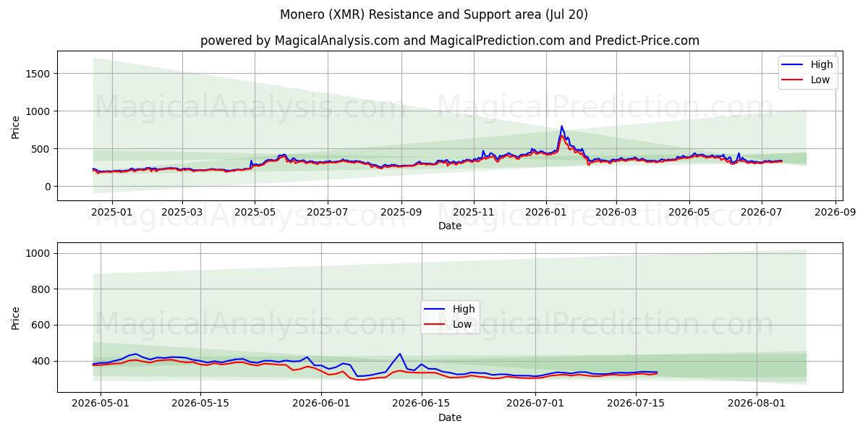The image size is (868, 434).
Task: Click the 500 tick label on top chart
Action: 42,149
